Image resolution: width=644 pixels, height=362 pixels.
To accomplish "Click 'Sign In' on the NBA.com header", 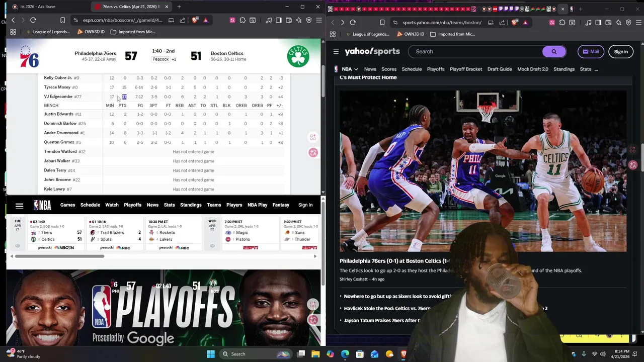I will pos(305,205).
